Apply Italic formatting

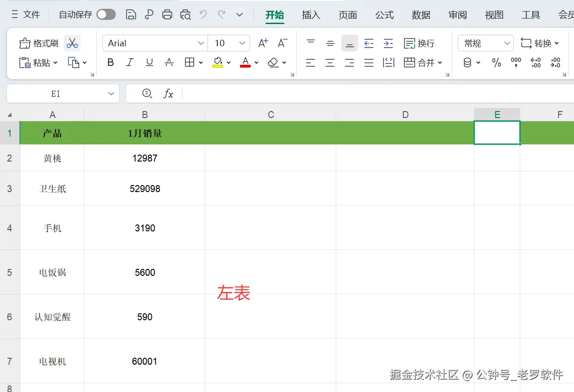[x=130, y=62]
